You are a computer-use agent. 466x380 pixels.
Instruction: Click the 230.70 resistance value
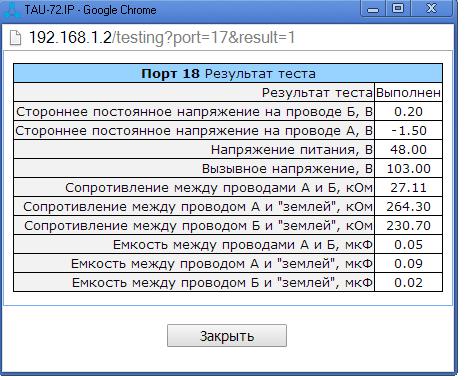pos(408,225)
